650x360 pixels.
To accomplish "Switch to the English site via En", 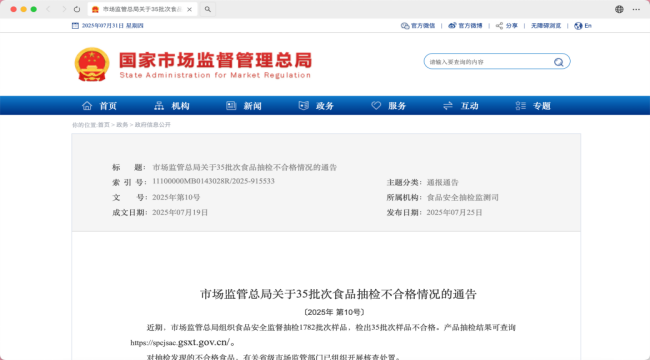I will [588, 26].
